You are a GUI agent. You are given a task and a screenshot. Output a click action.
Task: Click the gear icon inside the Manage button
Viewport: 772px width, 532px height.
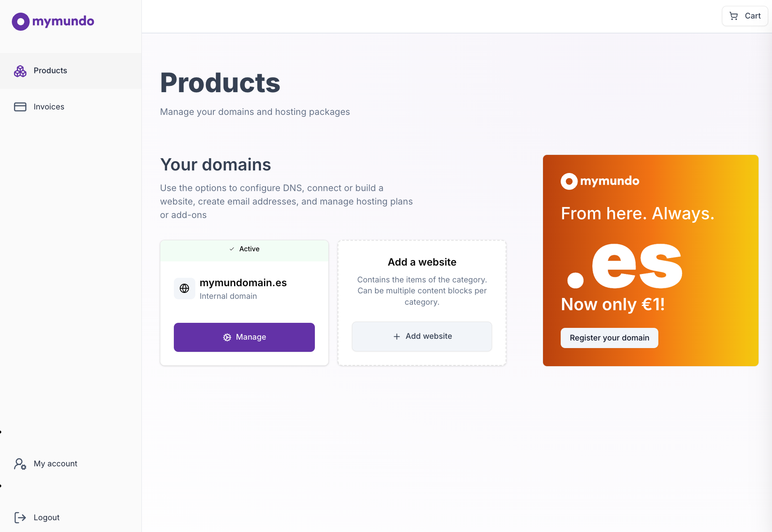(x=227, y=337)
